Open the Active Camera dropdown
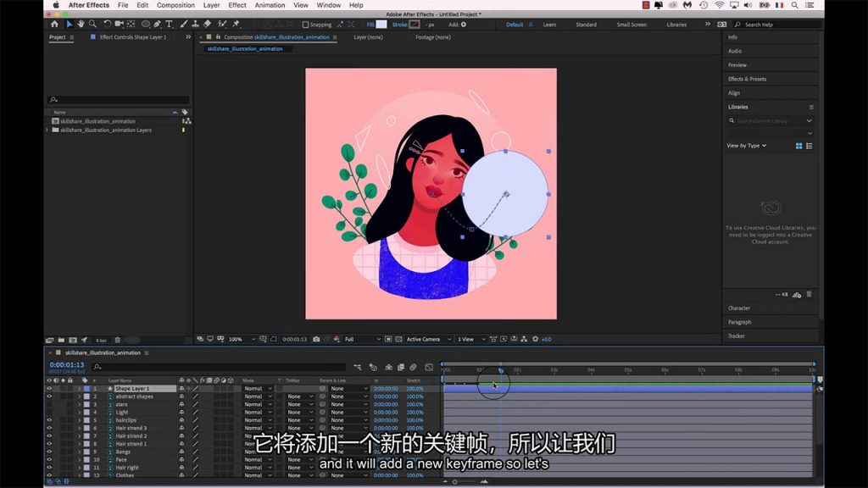The width and height of the screenshot is (868, 488). pos(429,339)
